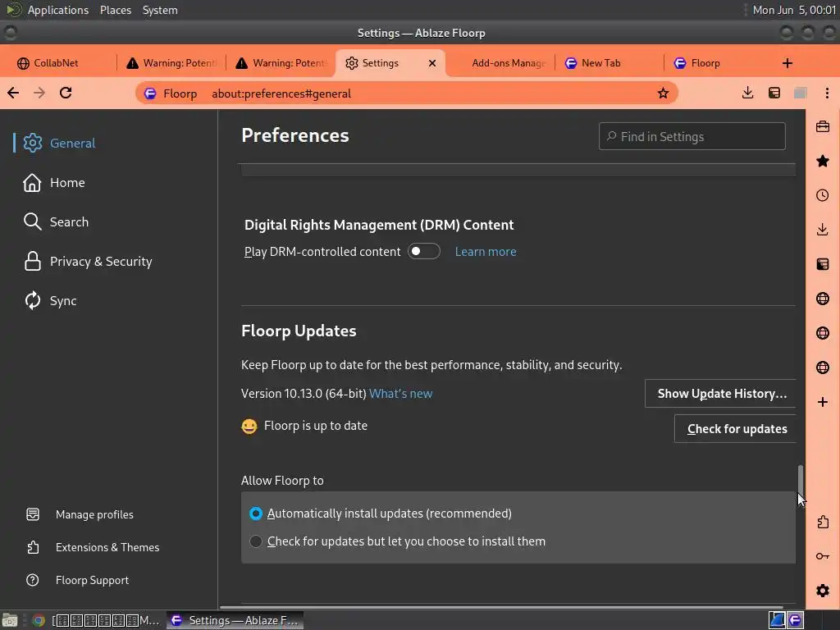Toggle the sidebar panel toolbar icon
This screenshot has width=840, height=630.
tap(774, 94)
